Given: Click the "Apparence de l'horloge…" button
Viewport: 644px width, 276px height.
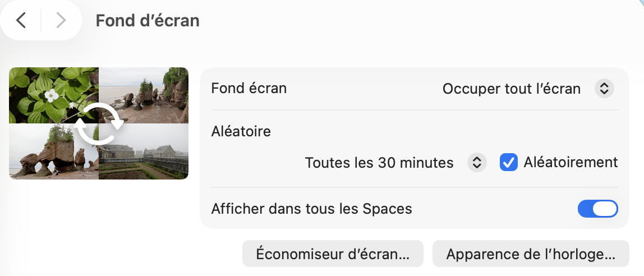Looking at the screenshot, I should tap(531, 254).
